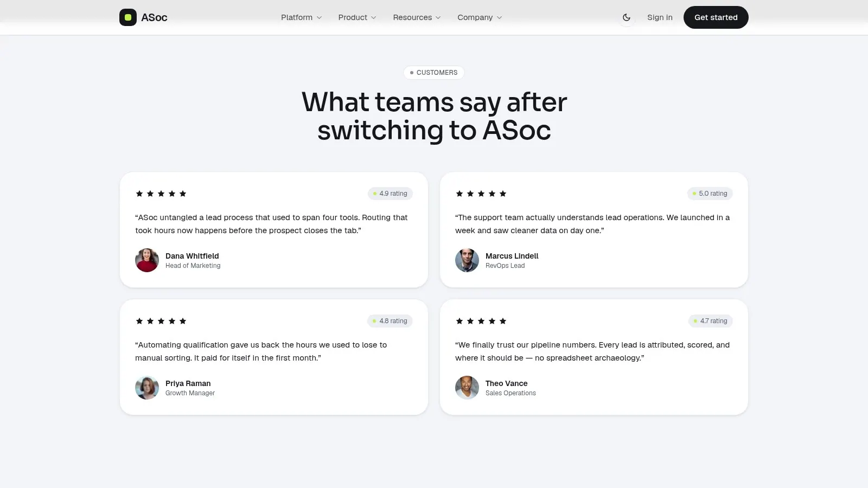Open the Company menu

pyautogui.click(x=480, y=17)
